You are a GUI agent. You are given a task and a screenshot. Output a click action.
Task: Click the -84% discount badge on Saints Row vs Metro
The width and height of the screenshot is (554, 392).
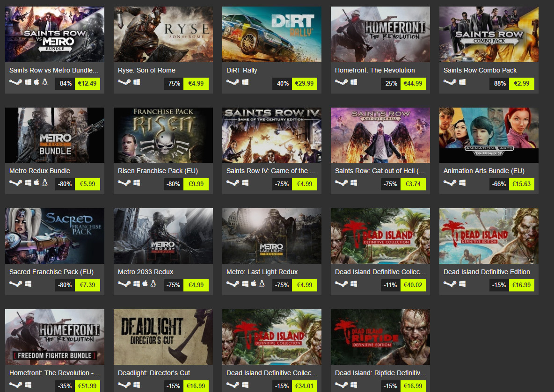pos(65,83)
